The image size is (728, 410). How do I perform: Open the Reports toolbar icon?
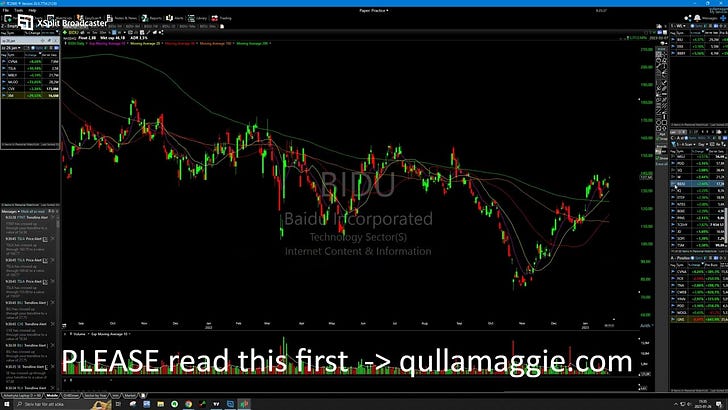pos(151,18)
